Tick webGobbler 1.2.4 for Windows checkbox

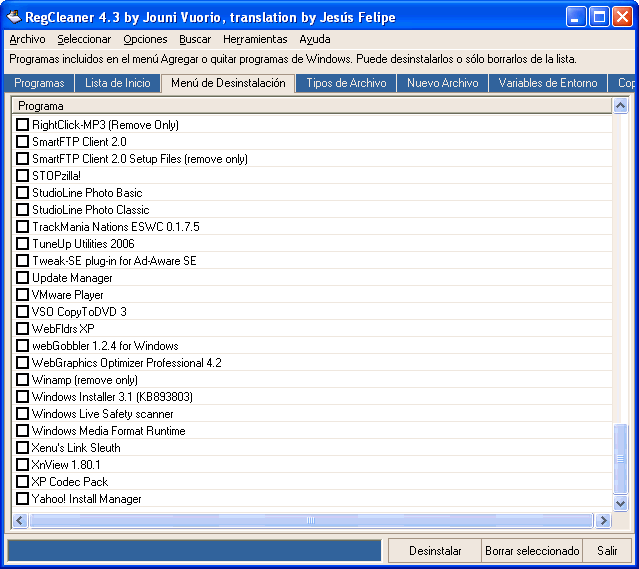click(x=22, y=346)
